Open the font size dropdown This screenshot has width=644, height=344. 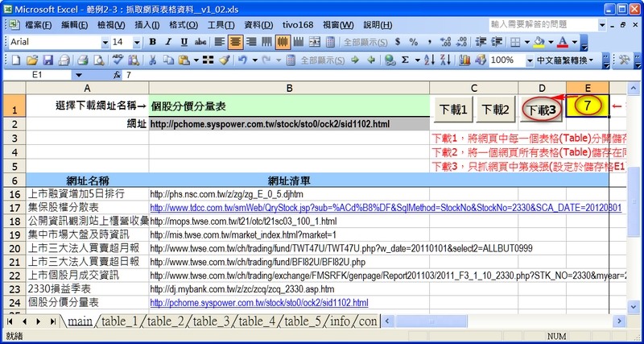coord(137,43)
